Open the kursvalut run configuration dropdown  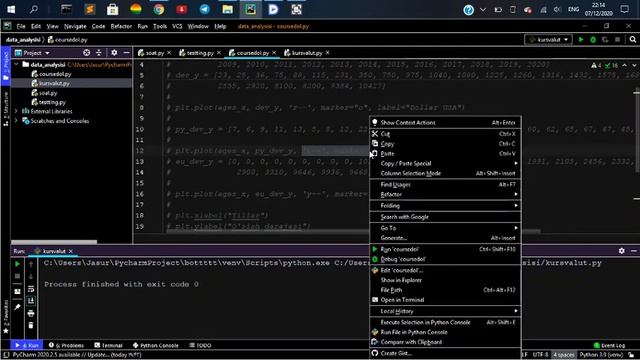(x=548, y=40)
